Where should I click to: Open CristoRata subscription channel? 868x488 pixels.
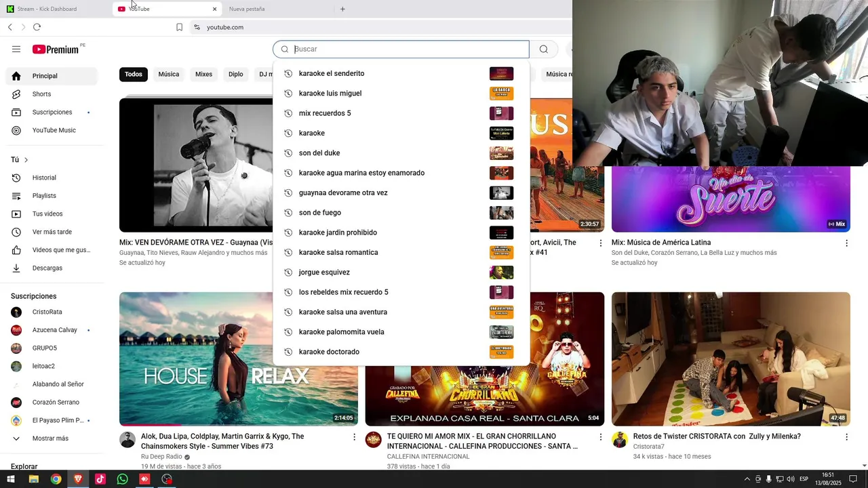(x=52, y=312)
